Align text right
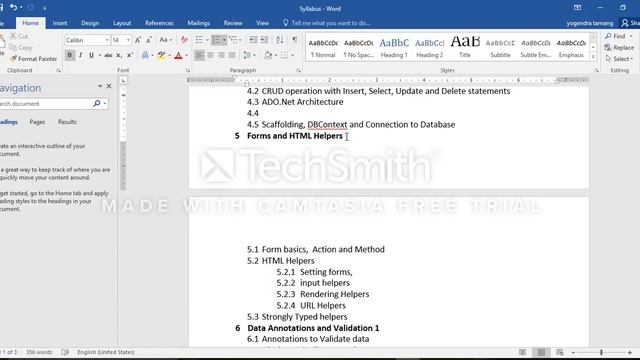Screen dimensions: 640x360 (221, 55)
